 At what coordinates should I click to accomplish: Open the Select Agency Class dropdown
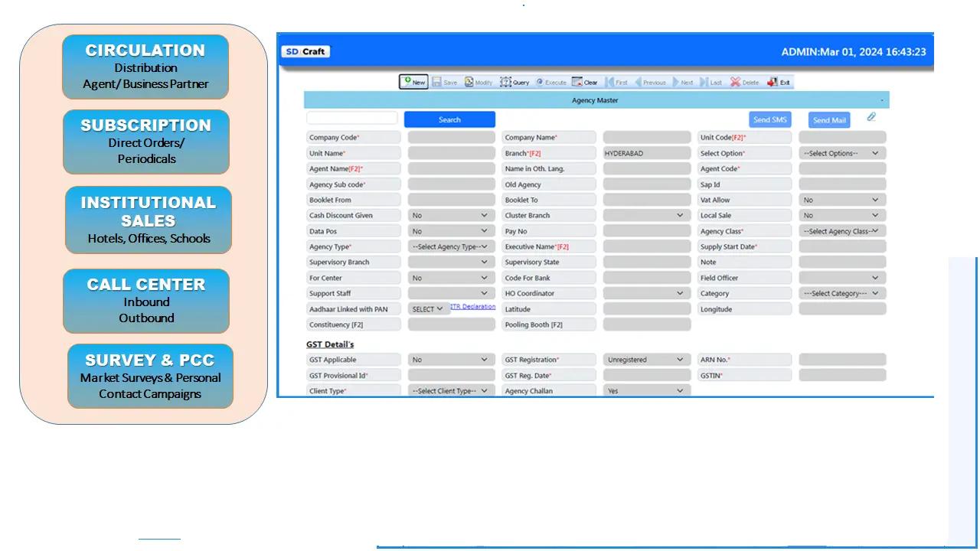point(842,231)
